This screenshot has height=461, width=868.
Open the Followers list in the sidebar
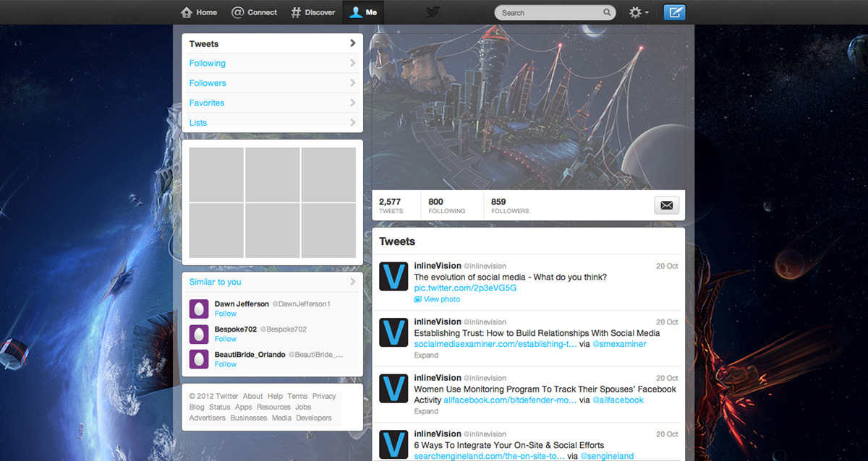[x=272, y=83]
